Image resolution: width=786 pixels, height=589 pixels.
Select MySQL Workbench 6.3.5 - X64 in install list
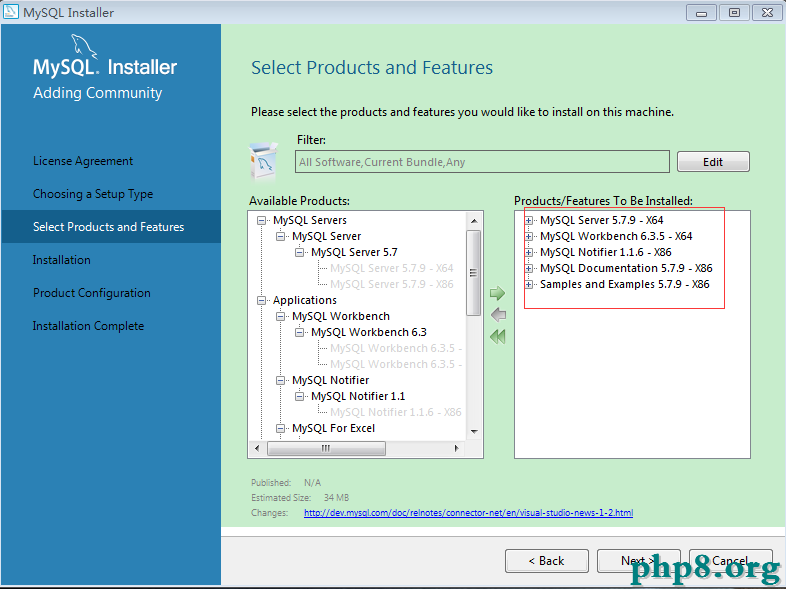[616, 237]
